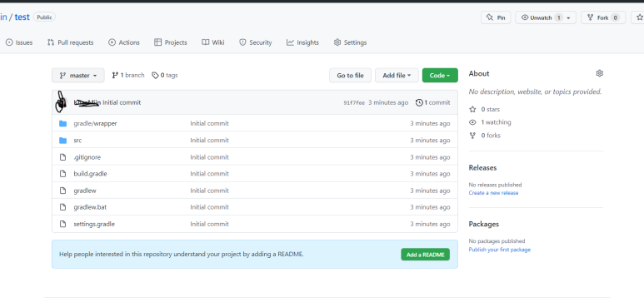The height and width of the screenshot is (307, 644).
Task: Click the branch icon beside 1 branch
Action: [x=116, y=76]
